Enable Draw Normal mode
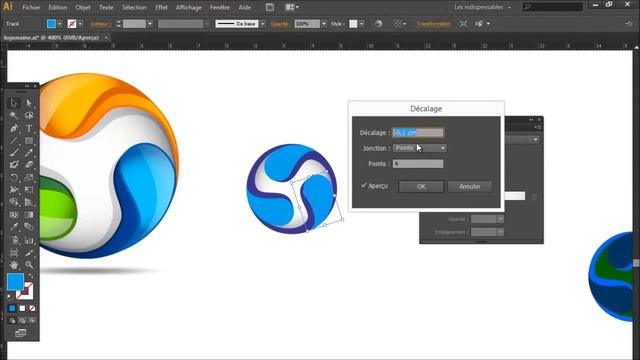Screen dimensions: 640x360 tap(12, 320)
